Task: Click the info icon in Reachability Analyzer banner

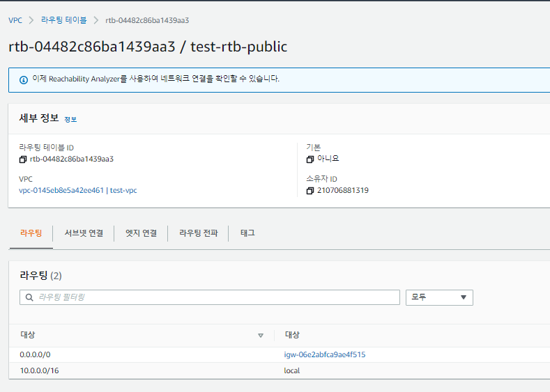Action: pyautogui.click(x=23, y=79)
